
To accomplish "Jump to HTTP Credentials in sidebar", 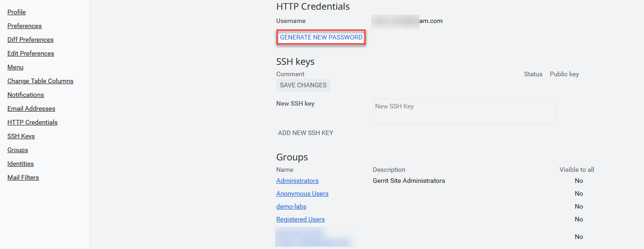I will [x=32, y=122].
